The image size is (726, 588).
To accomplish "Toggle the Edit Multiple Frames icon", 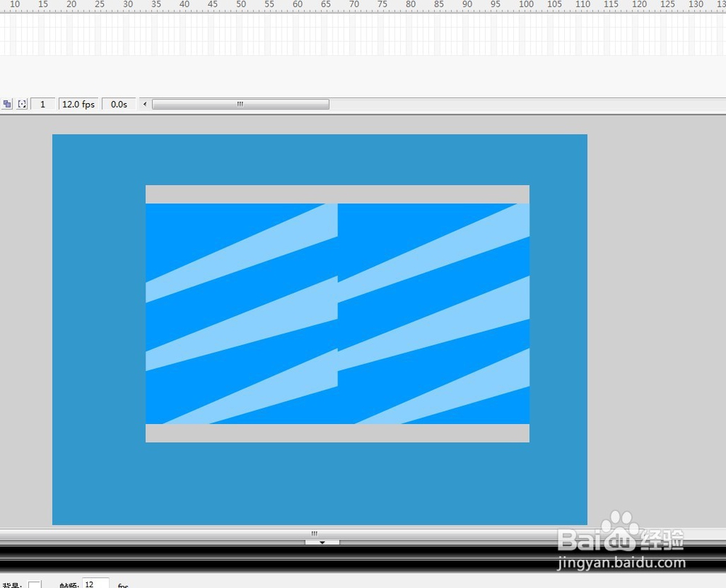I will (7, 105).
